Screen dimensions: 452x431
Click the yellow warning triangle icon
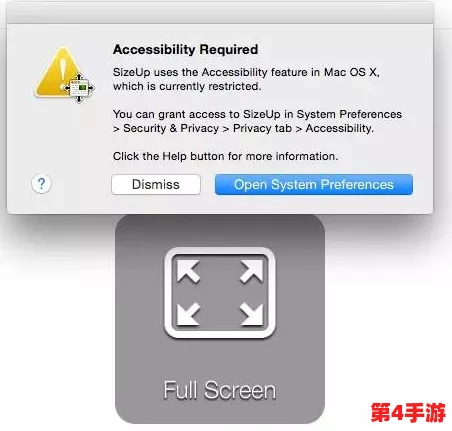(x=58, y=72)
